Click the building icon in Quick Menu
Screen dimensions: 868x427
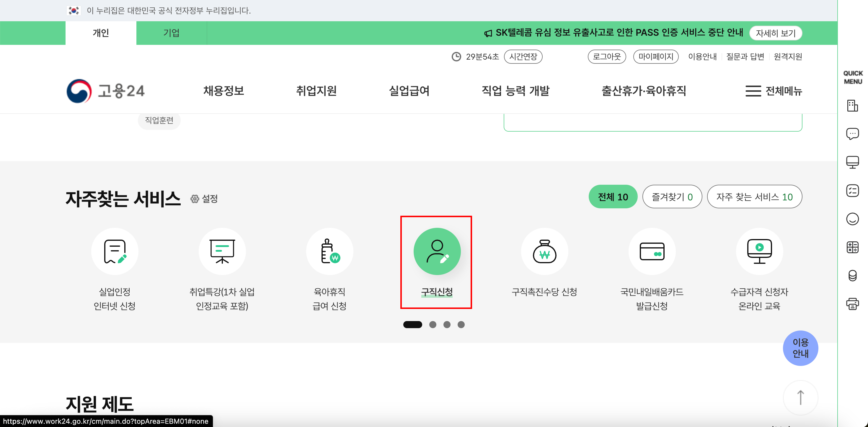click(x=853, y=106)
